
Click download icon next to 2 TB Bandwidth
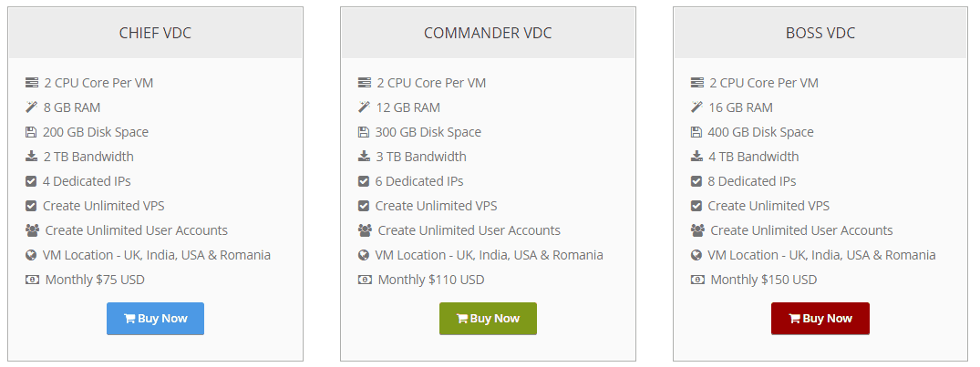[x=31, y=157]
